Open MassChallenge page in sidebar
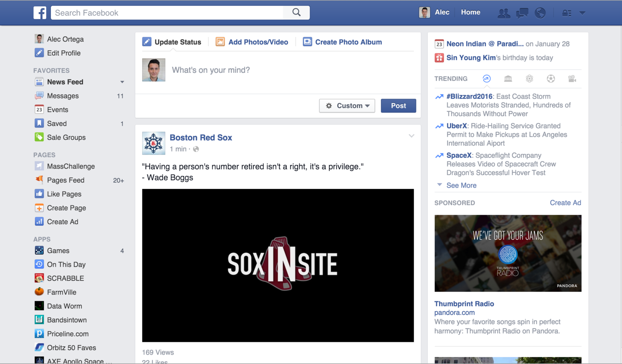The width and height of the screenshot is (622, 364). (71, 166)
